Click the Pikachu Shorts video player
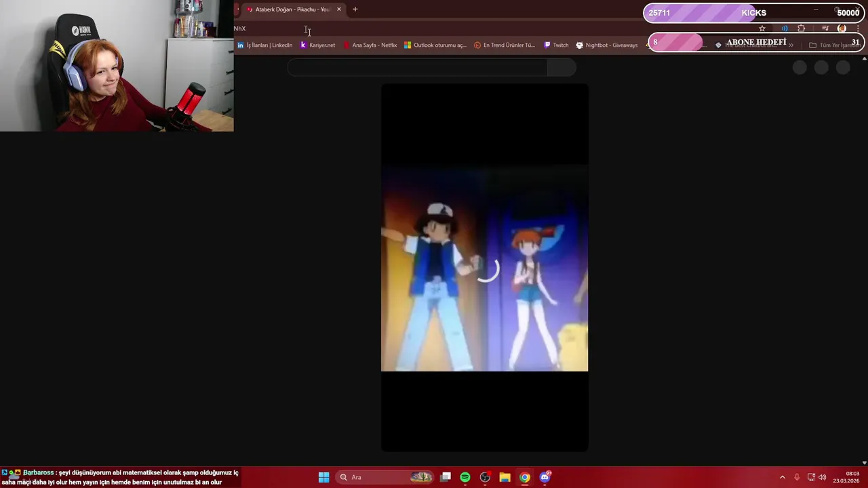 click(x=485, y=268)
